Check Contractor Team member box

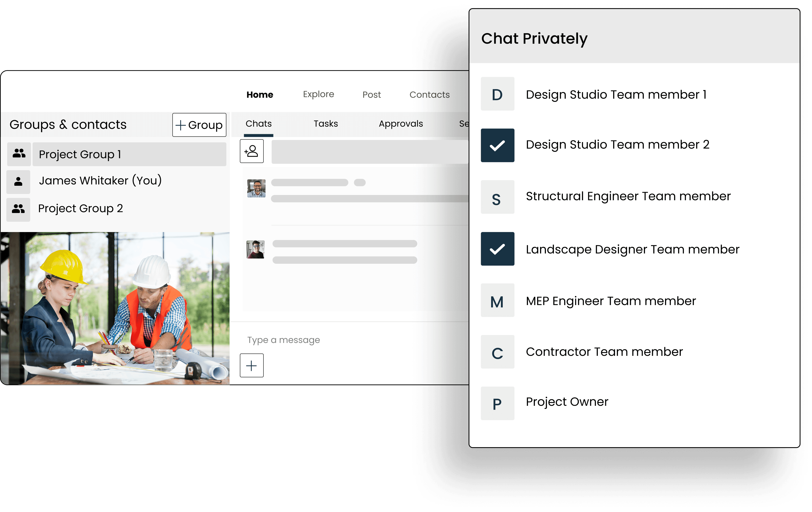(x=497, y=352)
